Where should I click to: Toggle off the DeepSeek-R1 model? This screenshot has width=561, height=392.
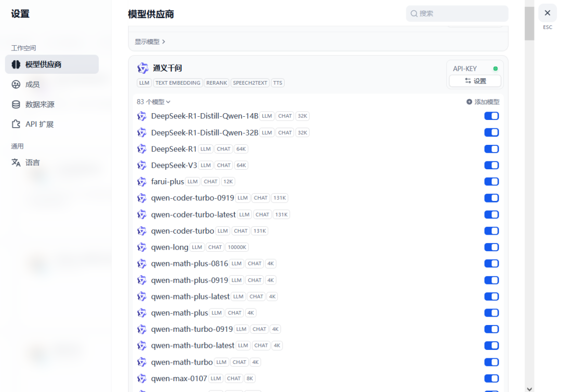click(491, 149)
